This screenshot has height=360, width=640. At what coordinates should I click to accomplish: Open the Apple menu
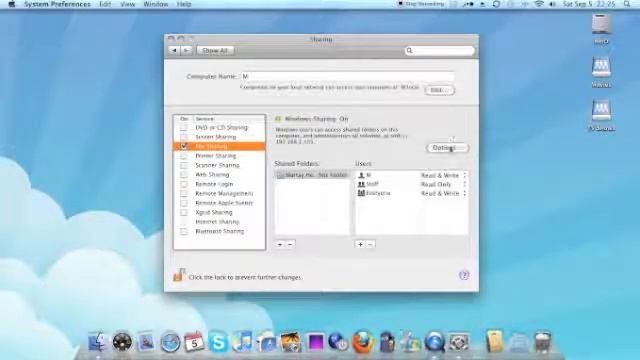pyautogui.click(x=11, y=4)
